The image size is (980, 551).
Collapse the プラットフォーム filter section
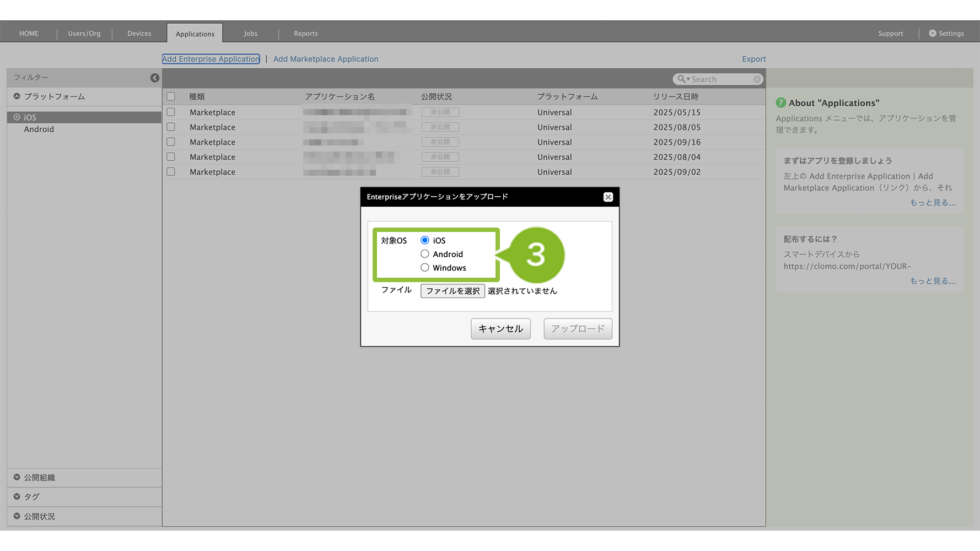tap(17, 96)
